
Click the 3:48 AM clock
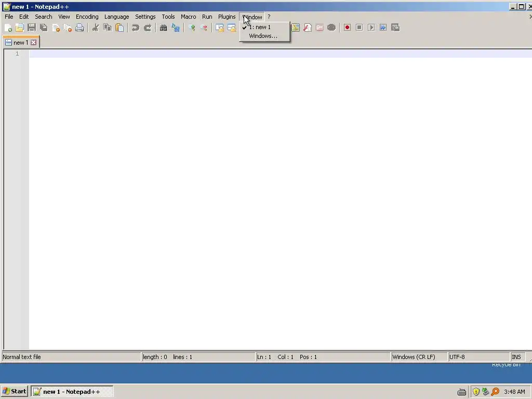click(x=514, y=392)
